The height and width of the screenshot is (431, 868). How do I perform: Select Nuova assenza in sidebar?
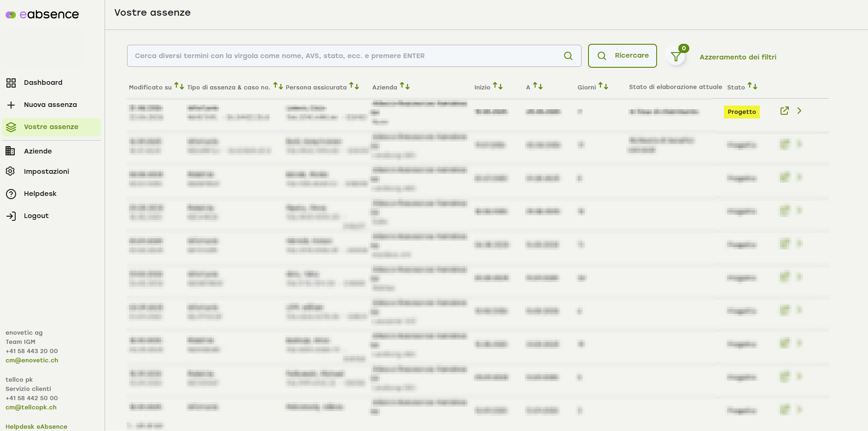tap(50, 105)
